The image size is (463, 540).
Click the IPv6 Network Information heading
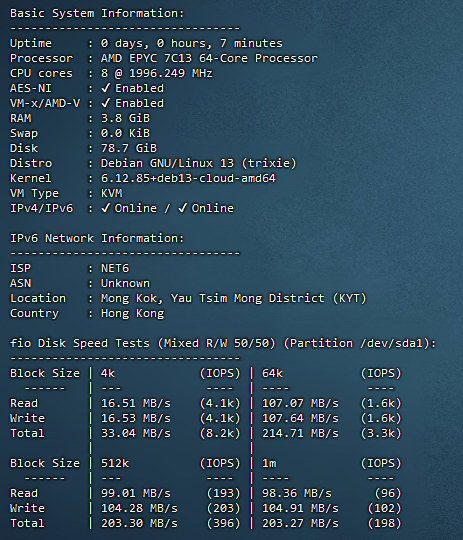pyautogui.click(x=97, y=238)
